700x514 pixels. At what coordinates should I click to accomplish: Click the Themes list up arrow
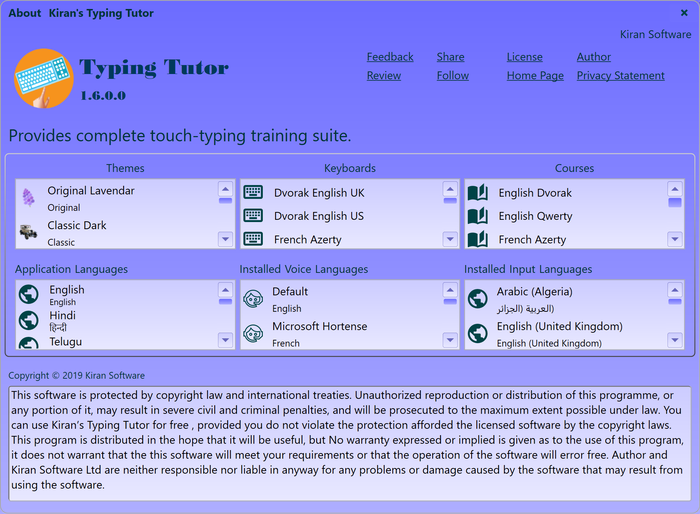[225, 189]
